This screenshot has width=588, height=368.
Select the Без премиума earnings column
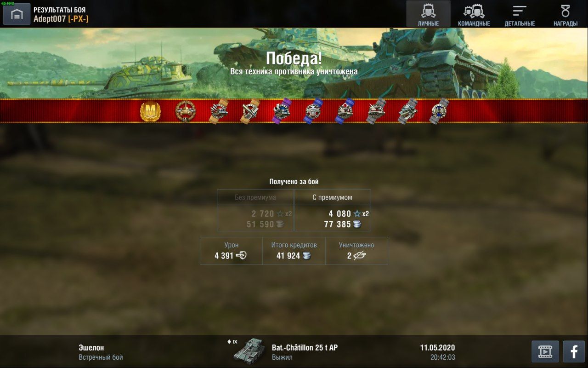[255, 210]
